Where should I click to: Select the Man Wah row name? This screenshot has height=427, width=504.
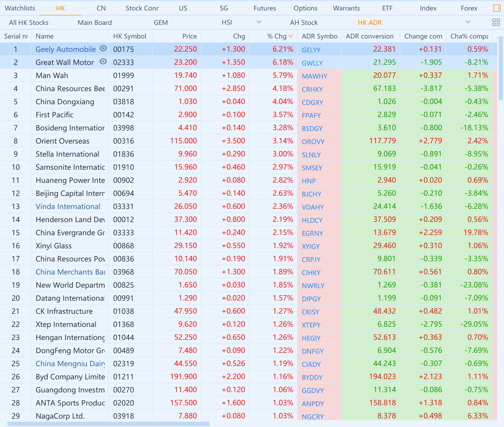point(52,75)
